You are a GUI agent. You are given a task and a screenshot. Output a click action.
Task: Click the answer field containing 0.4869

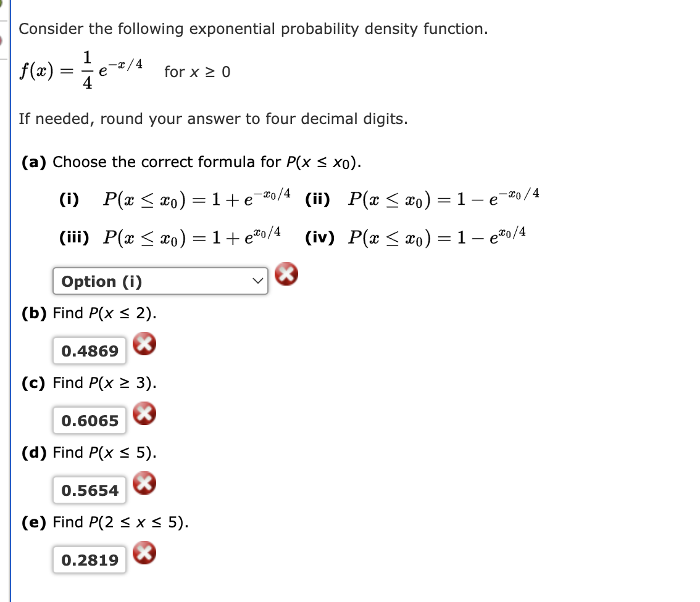coord(89,350)
